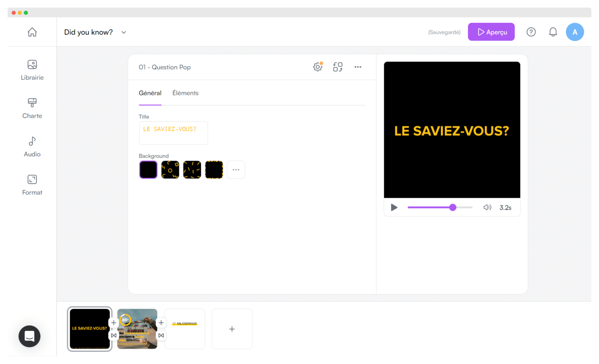This screenshot has width=599, height=364.
Task: Select the background swatch with yellow dashes
Action: [192, 170]
